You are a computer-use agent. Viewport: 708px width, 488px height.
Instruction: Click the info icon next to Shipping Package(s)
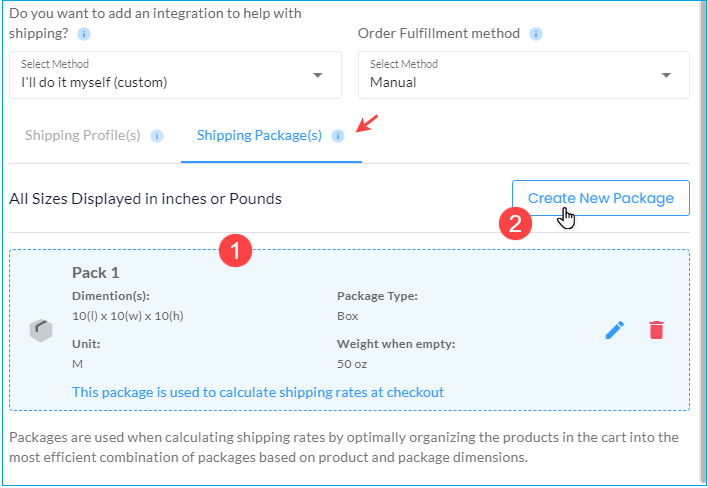(x=338, y=136)
